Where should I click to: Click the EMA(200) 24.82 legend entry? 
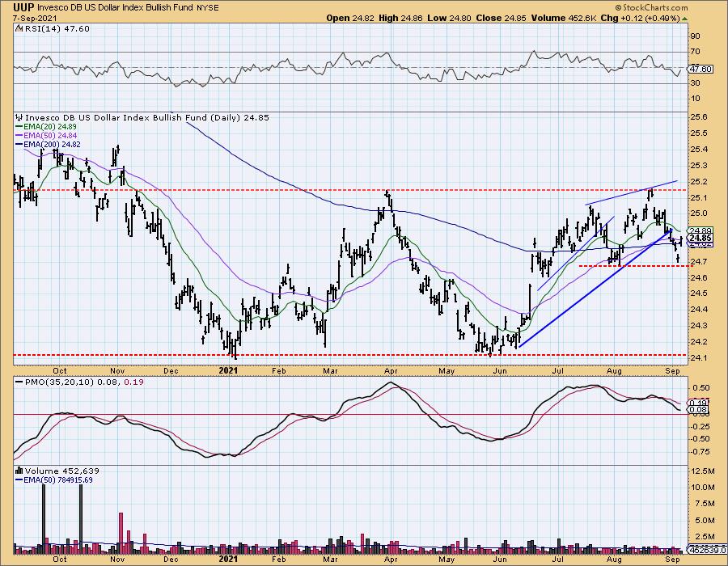[48, 144]
